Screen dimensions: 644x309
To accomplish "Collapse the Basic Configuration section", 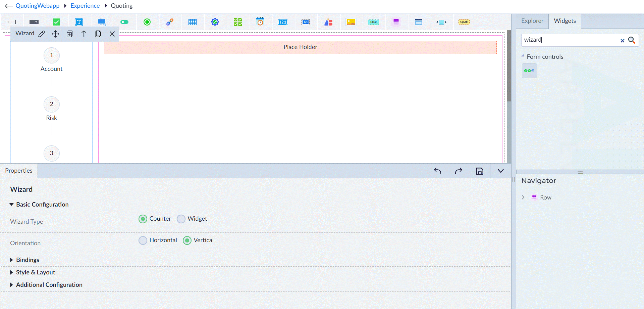I will [12, 205].
